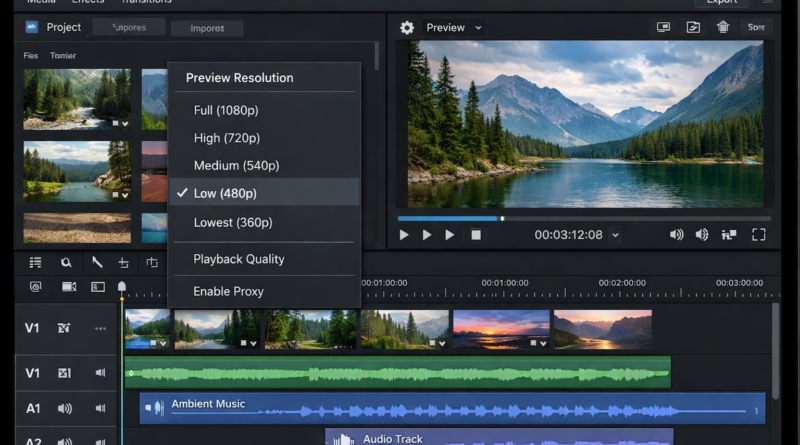The height and width of the screenshot is (445, 800).
Task: Switch to the Impores tab
Action: (207, 28)
